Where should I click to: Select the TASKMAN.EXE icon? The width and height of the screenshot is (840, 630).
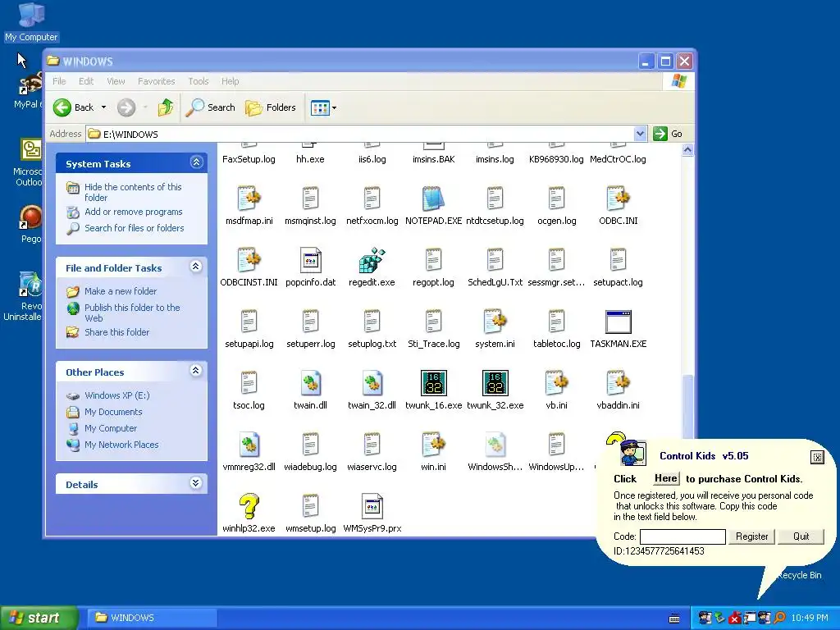tap(618, 322)
